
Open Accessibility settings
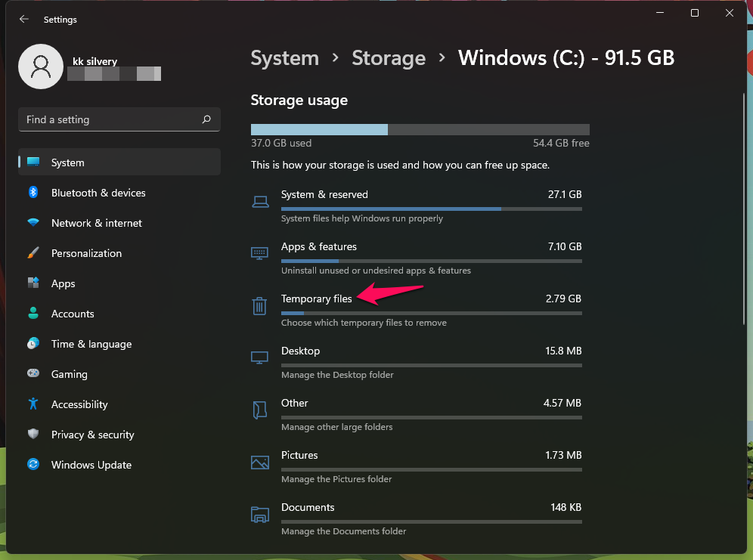(119, 404)
